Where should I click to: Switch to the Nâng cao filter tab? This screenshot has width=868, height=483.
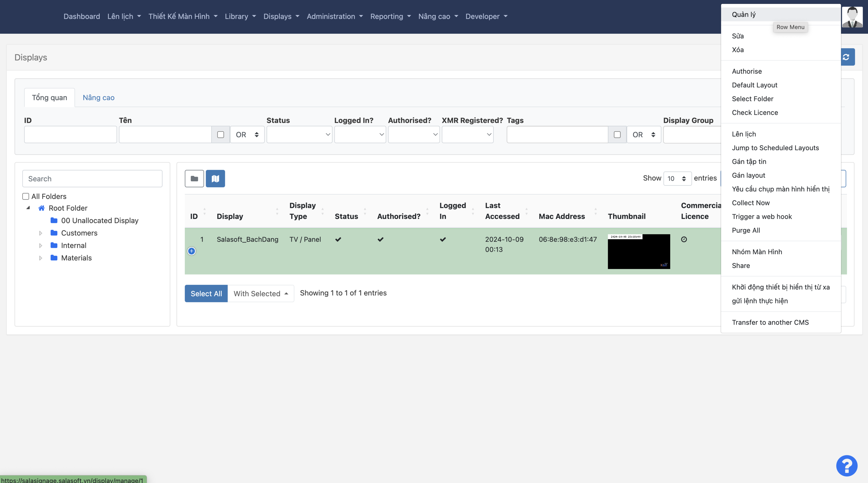point(98,98)
